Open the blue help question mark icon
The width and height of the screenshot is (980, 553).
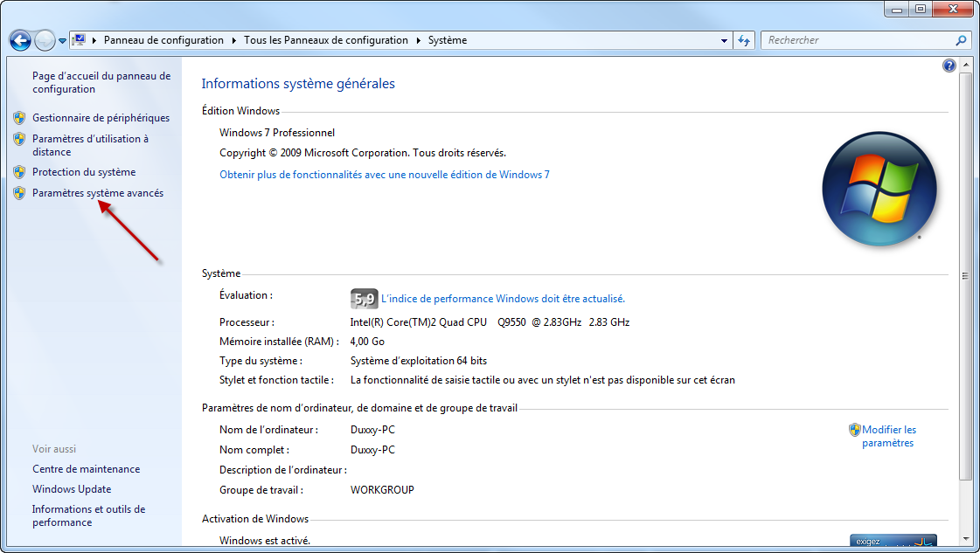pos(949,66)
